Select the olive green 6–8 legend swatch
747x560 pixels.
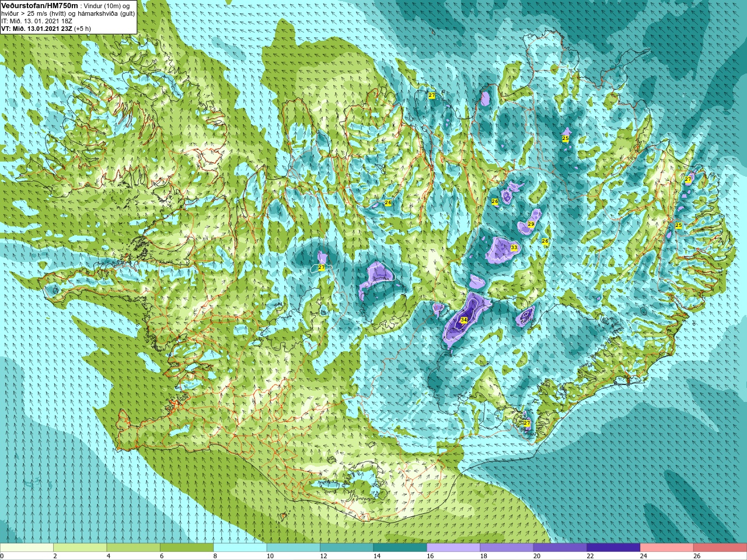click(187, 548)
